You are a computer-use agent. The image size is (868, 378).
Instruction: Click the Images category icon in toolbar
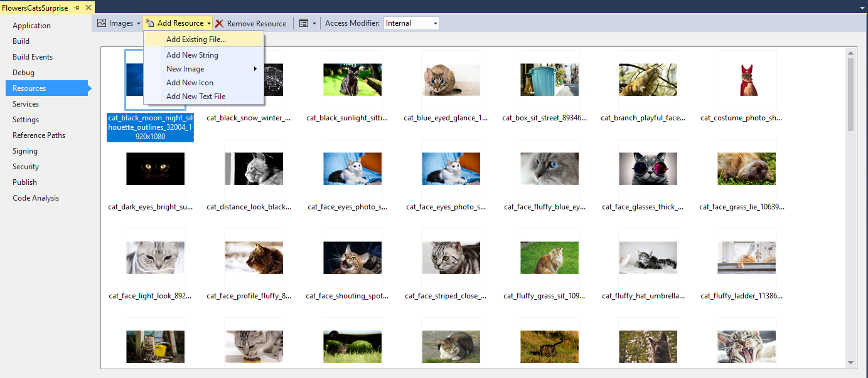coord(102,23)
